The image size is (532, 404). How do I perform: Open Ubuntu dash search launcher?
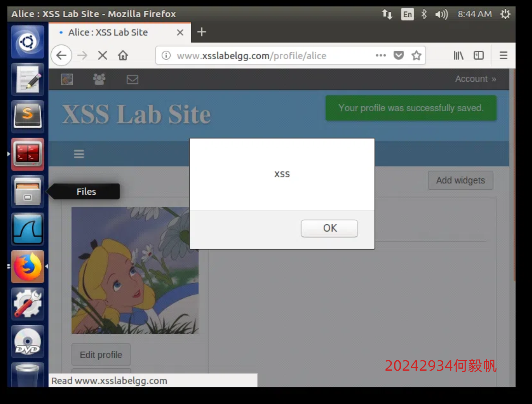tap(28, 42)
